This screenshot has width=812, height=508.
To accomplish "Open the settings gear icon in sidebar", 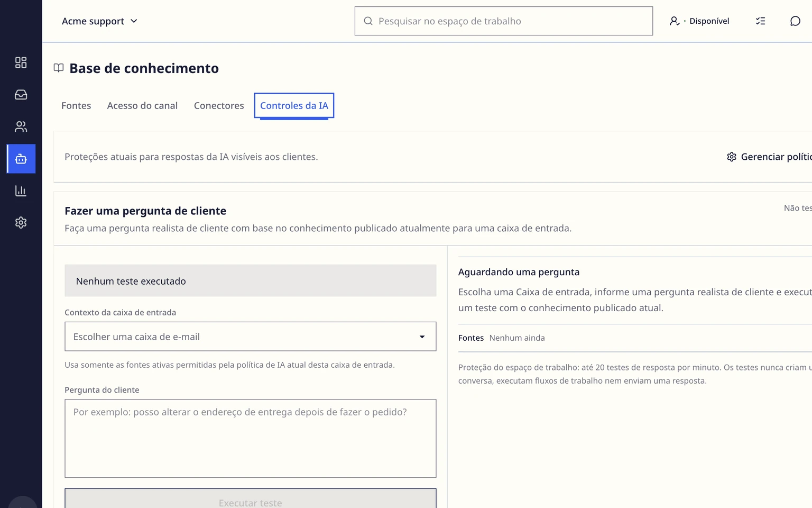I will [21, 223].
